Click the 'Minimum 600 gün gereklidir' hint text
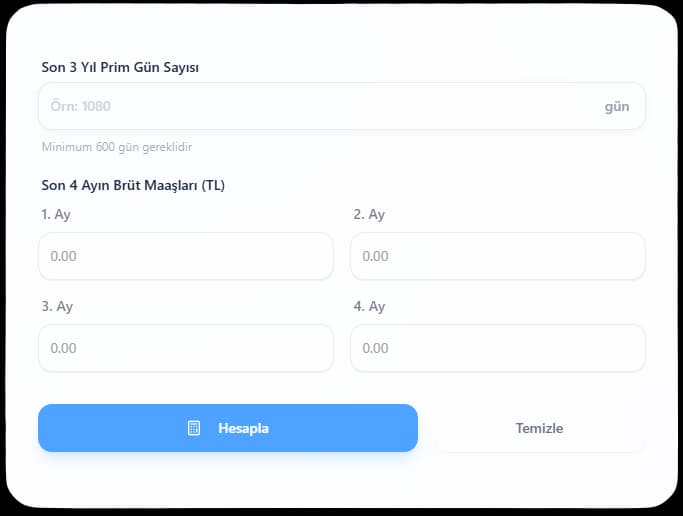The height and width of the screenshot is (516, 683). pos(116,147)
